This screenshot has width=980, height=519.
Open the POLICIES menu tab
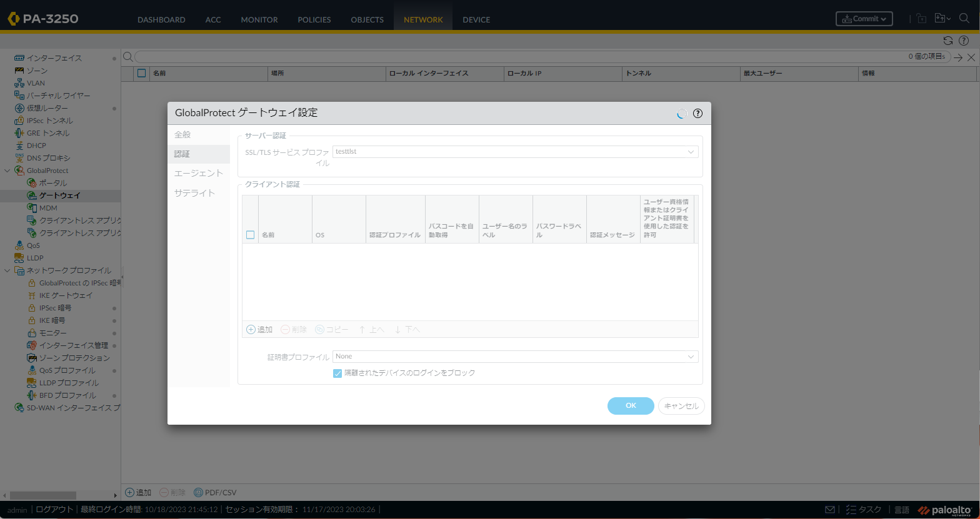(314, 19)
